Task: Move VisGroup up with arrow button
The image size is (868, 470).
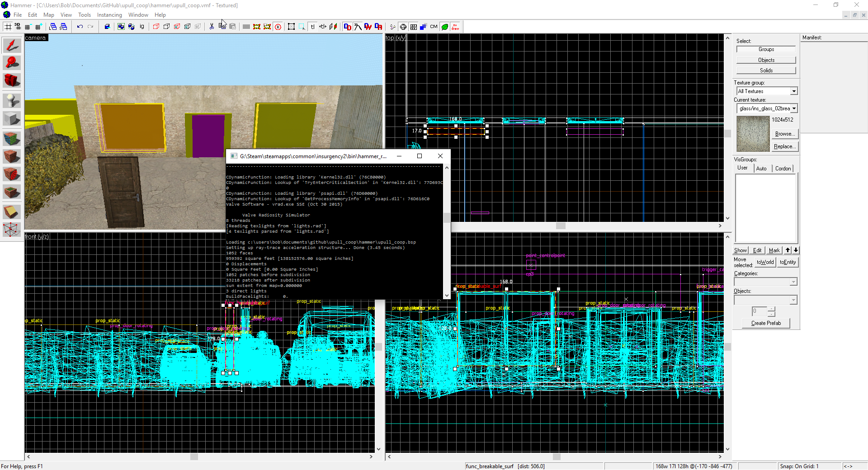Action: pyautogui.click(x=788, y=250)
